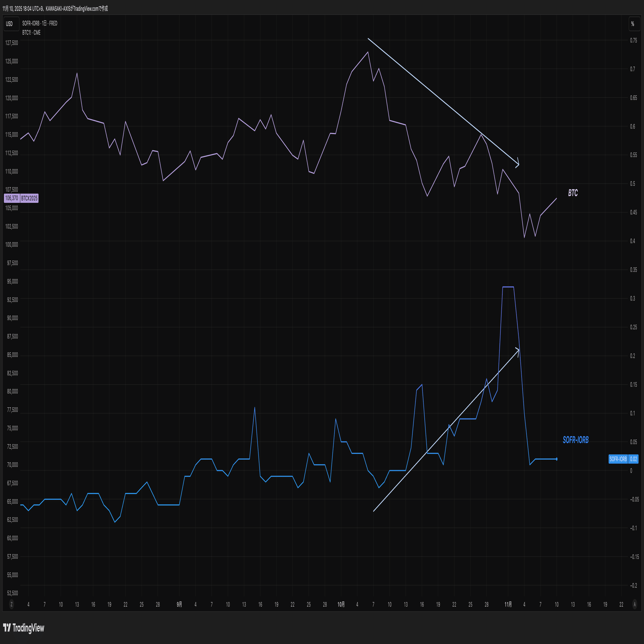Click the 0.75 percent scale label
This screenshot has height=644, width=644.
click(633, 40)
